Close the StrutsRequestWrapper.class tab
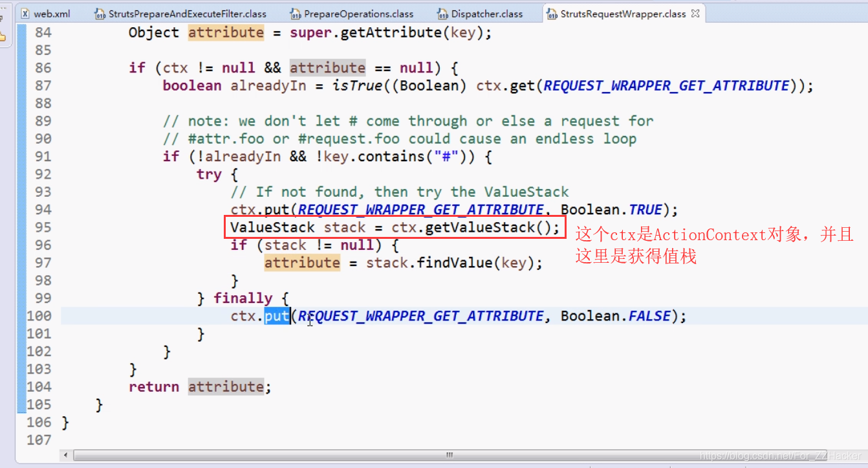 tap(695, 13)
